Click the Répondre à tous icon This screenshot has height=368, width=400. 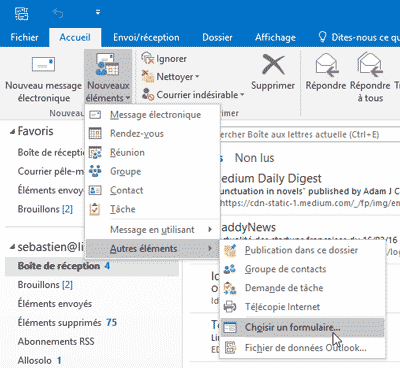370,64
